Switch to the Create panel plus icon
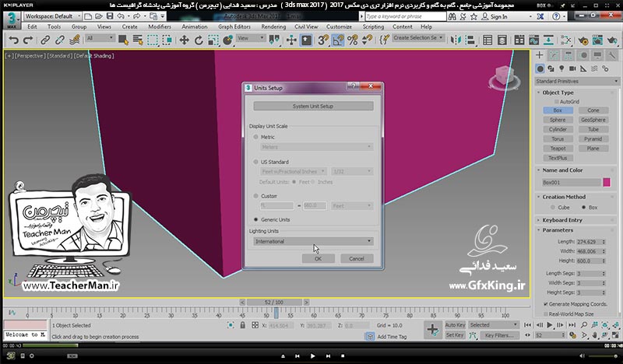This screenshot has height=364, width=623. 539,55
